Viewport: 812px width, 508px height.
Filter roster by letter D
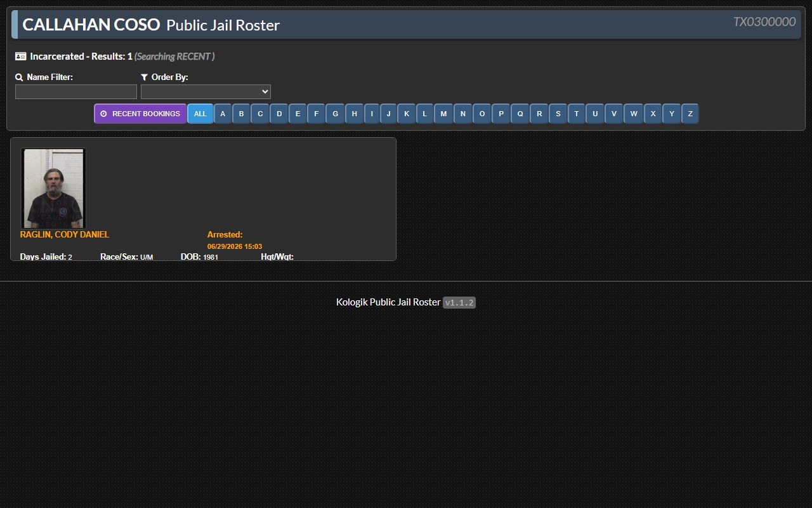point(279,114)
